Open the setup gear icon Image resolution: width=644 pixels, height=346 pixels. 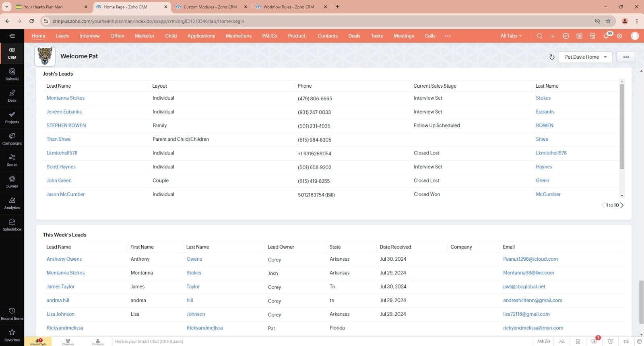pos(619,36)
